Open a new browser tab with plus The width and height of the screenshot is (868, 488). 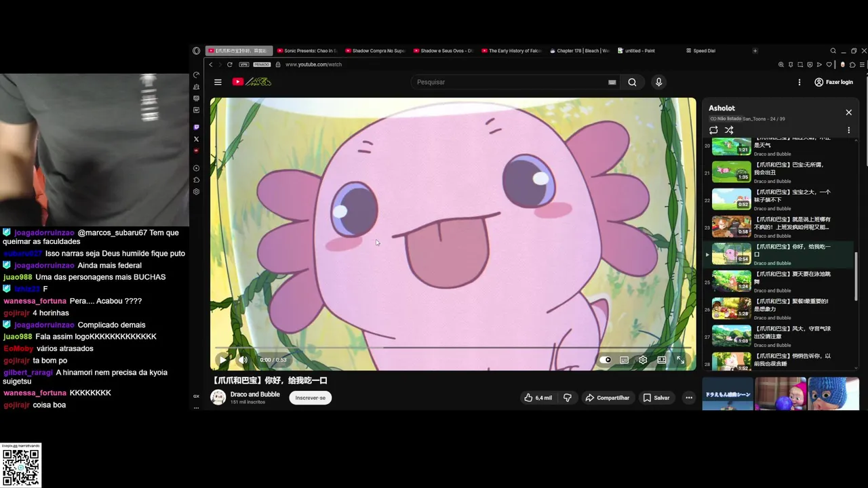pyautogui.click(x=755, y=51)
